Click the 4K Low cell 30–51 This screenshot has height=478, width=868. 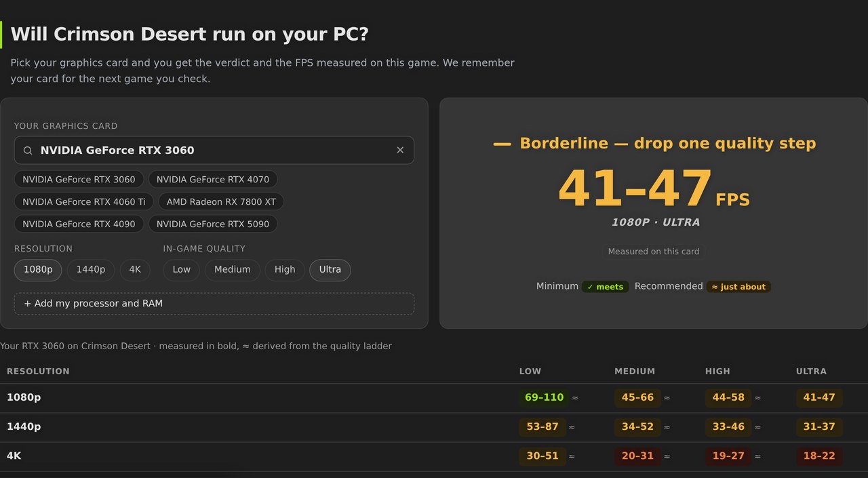(542, 456)
